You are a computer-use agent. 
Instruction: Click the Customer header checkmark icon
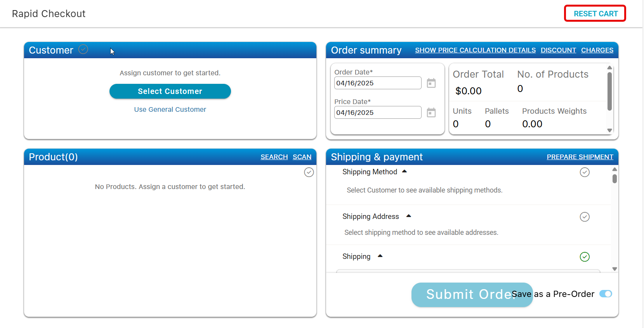(83, 49)
